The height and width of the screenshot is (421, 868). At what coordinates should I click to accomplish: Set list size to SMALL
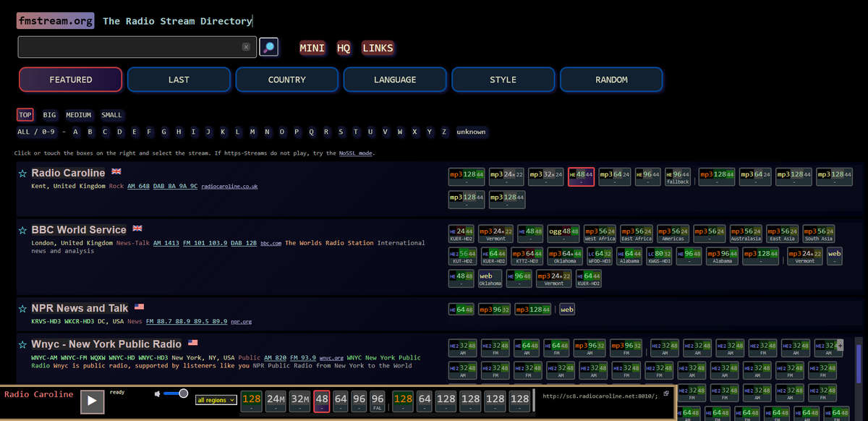[111, 114]
